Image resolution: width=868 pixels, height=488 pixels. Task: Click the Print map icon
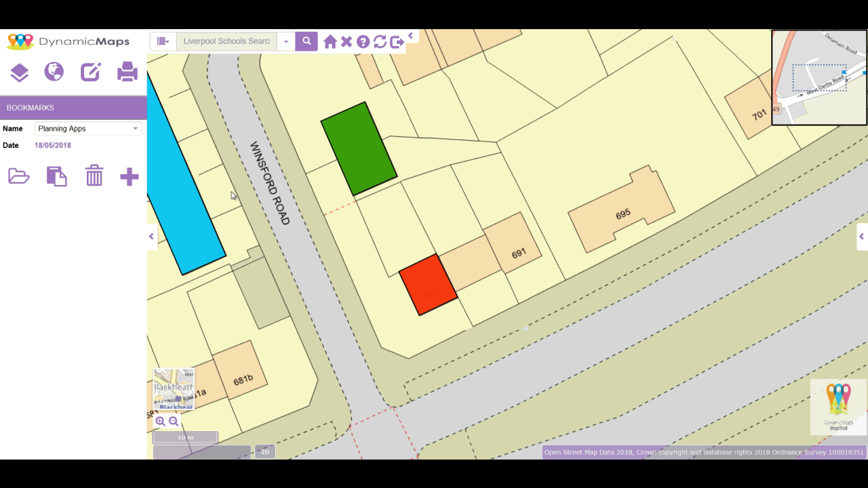[127, 71]
